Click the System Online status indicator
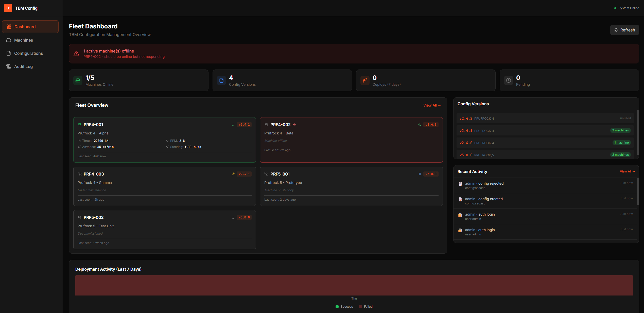Viewport: 644px width, 313px height. 626,8
